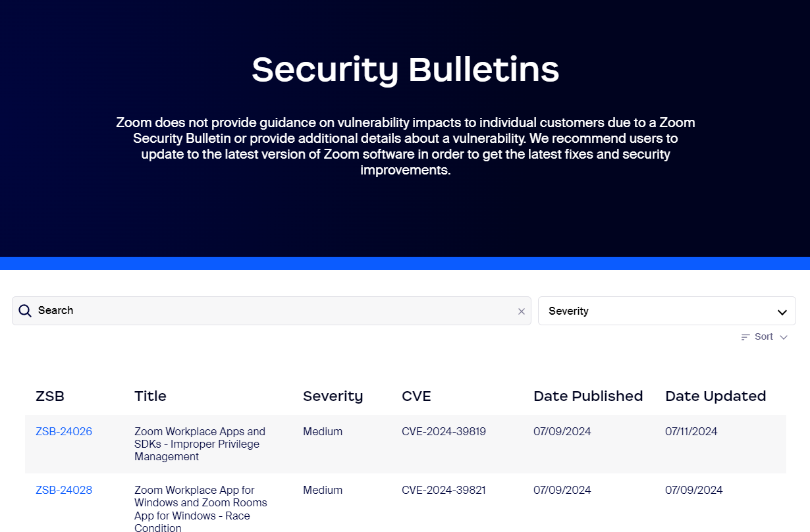Click the Sort label text
Viewport: 810px width, 532px height.
pos(764,337)
